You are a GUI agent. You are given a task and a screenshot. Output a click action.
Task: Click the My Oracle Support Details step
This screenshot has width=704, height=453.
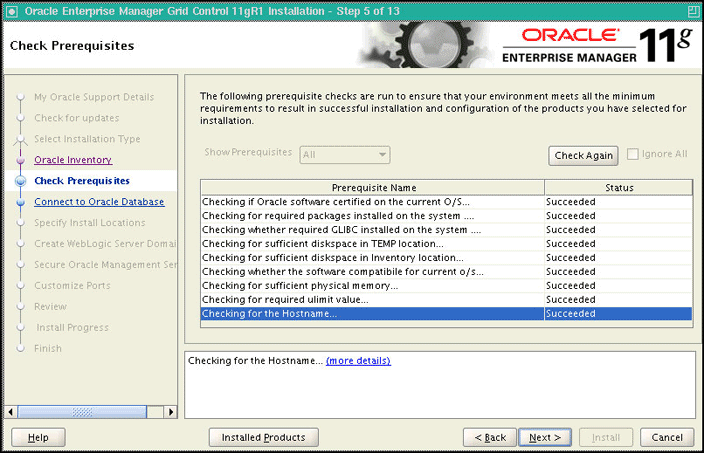tap(94, 97)
